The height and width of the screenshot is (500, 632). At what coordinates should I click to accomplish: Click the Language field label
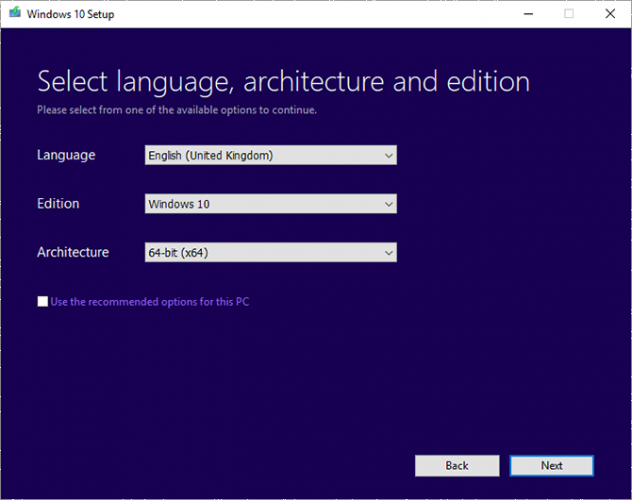tap(66, 155)
